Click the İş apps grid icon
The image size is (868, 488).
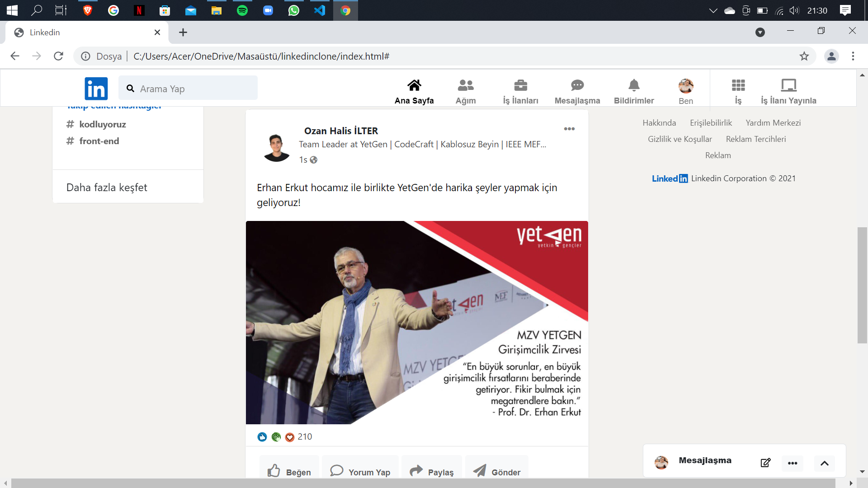pos(738,85)
